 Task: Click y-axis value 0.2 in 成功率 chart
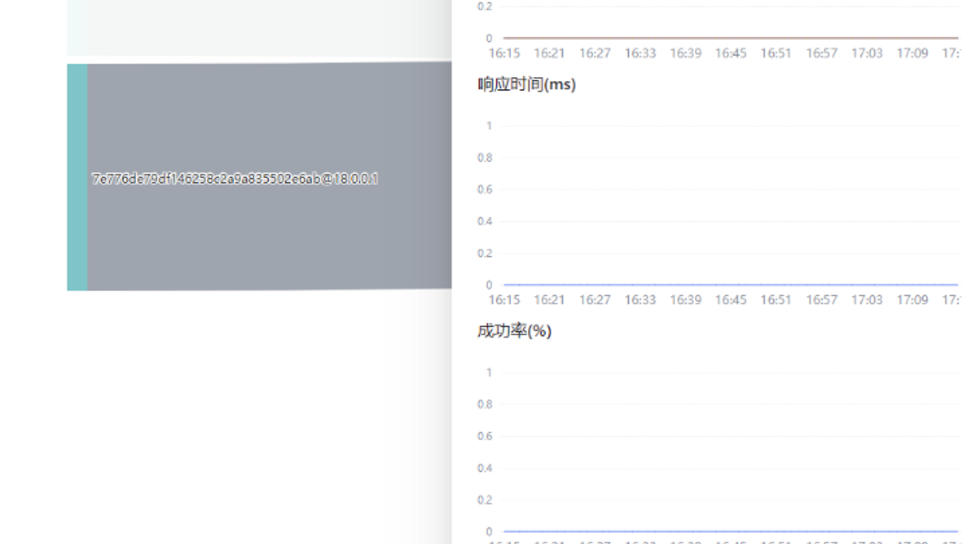485,500
